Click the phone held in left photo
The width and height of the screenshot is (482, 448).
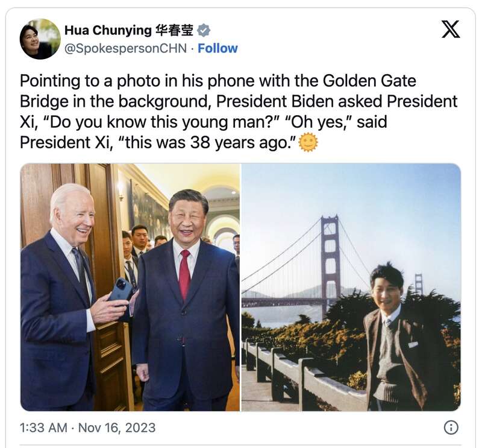120,291
